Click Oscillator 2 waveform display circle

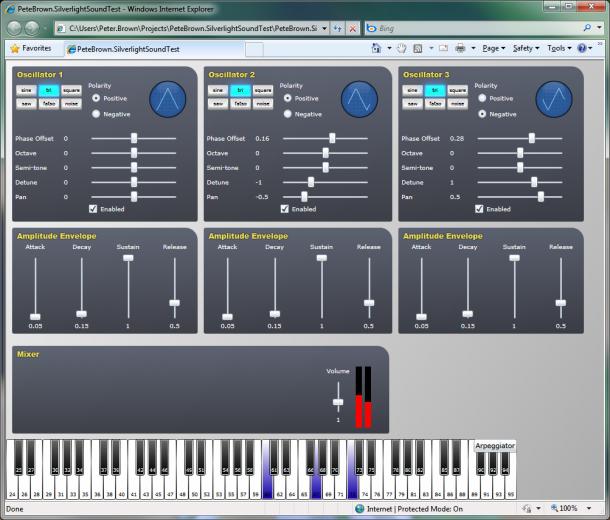click(x=359, y=99)
